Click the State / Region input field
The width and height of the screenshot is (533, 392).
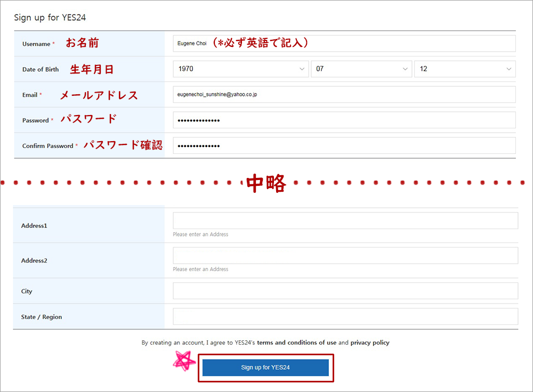pos(345,316)
